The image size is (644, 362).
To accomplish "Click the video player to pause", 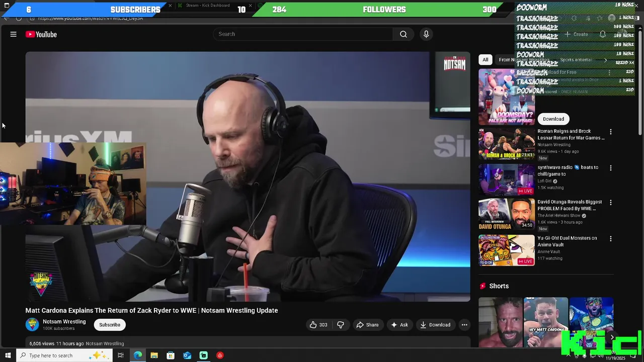I will [248, 176].
